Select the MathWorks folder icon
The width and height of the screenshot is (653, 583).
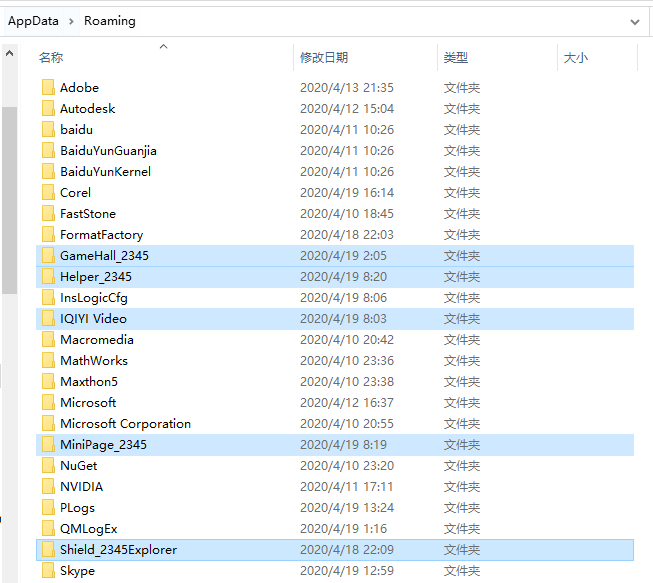point(48,361)
